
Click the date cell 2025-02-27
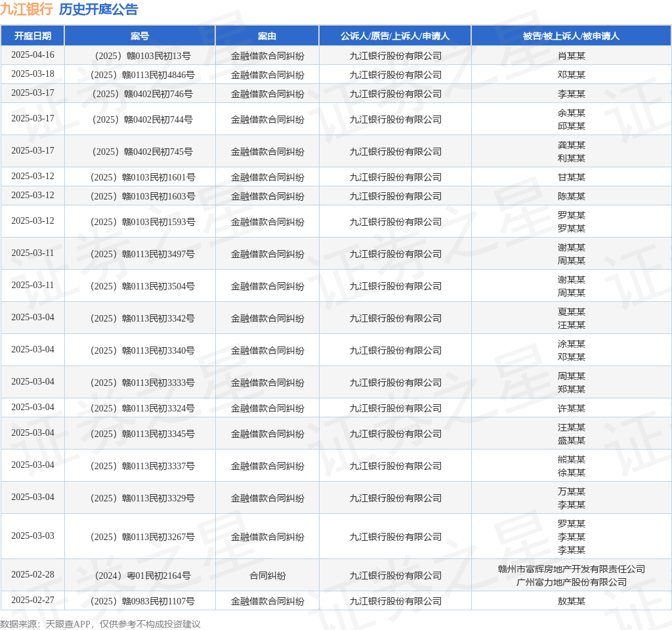33,600
